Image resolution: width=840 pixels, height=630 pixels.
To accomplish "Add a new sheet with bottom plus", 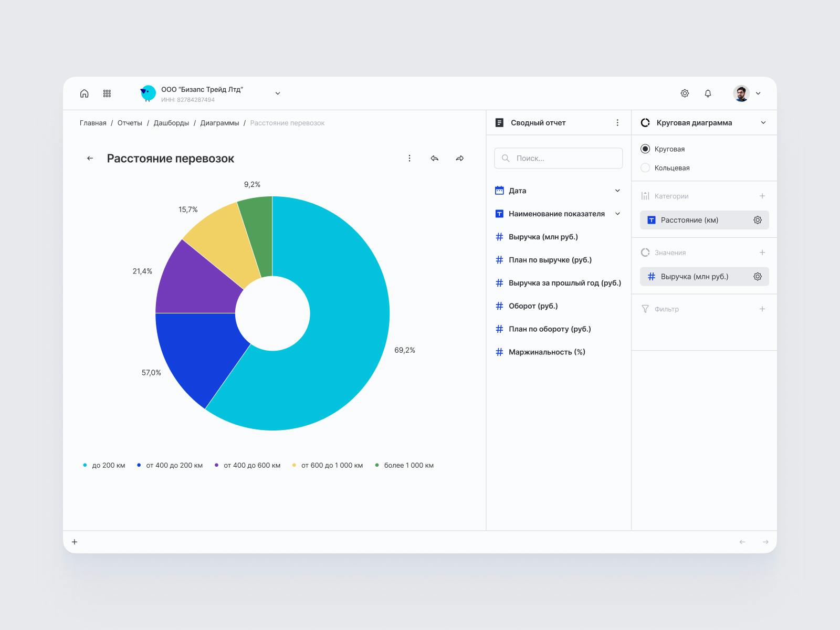I will click(75, 542).
